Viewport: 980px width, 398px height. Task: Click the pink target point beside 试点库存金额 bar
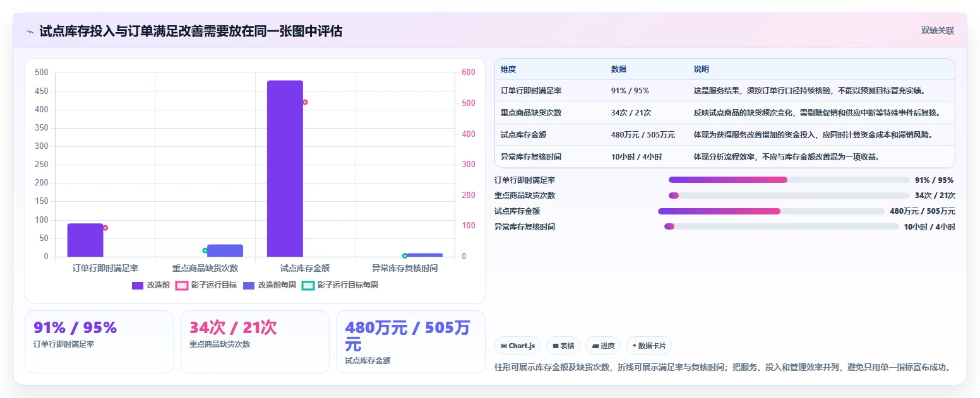[x=305, y=102]
